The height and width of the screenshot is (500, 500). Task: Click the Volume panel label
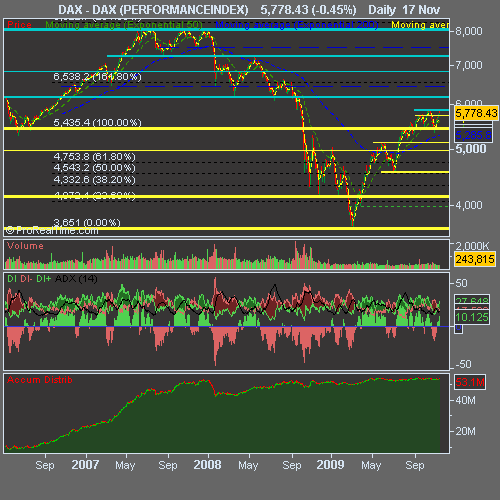[x=25, y=246]
